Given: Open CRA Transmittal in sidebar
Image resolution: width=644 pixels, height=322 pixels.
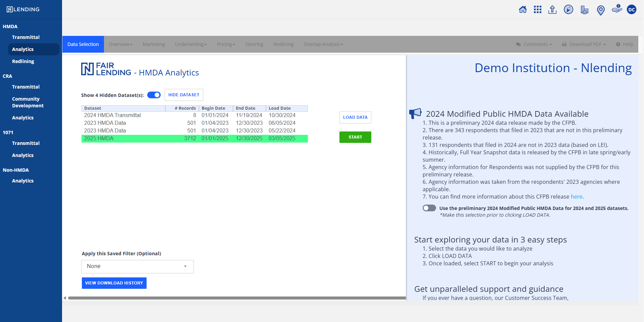Looking at the screenshot, I should (x=26, y=87).
